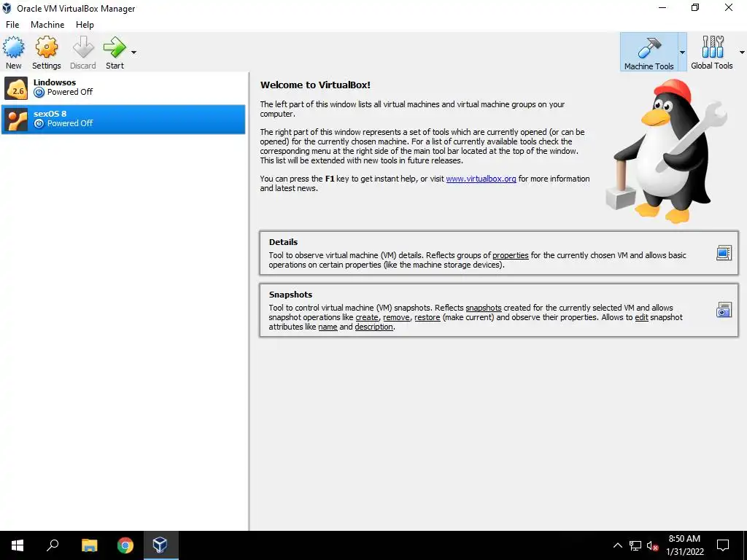
Task: Click the Snapshots pane heading
Action: 290,295
